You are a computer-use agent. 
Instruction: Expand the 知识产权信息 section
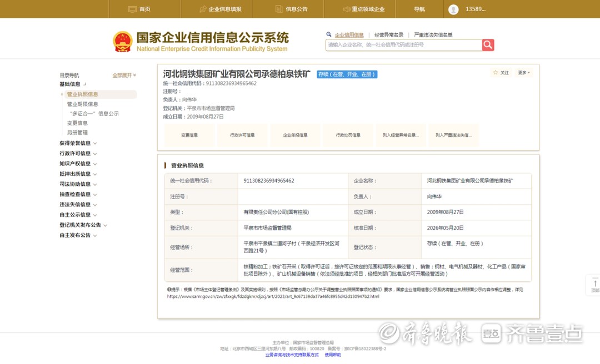click(x=78, y=164)
